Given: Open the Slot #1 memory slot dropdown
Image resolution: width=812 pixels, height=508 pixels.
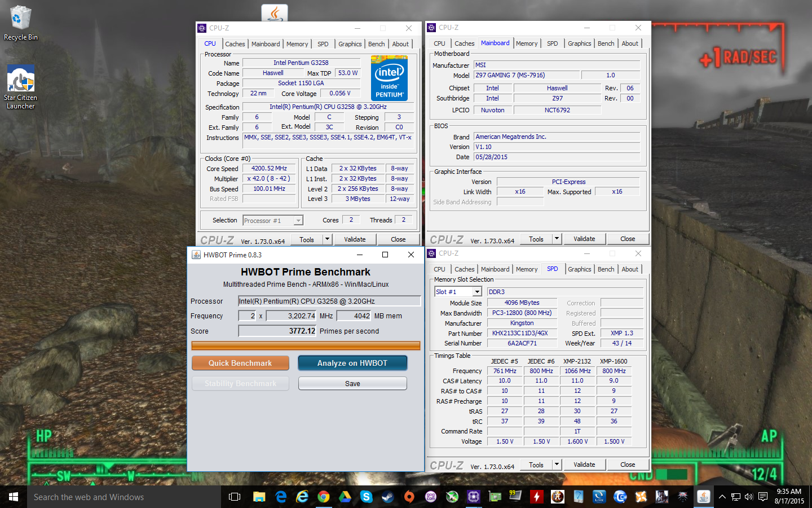Looking at the screenshot, I should pos(477,292).
